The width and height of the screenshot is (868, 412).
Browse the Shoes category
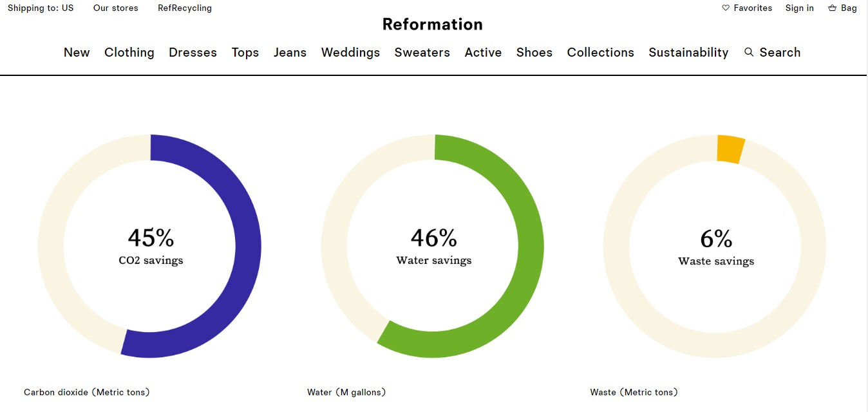(534, 53)
